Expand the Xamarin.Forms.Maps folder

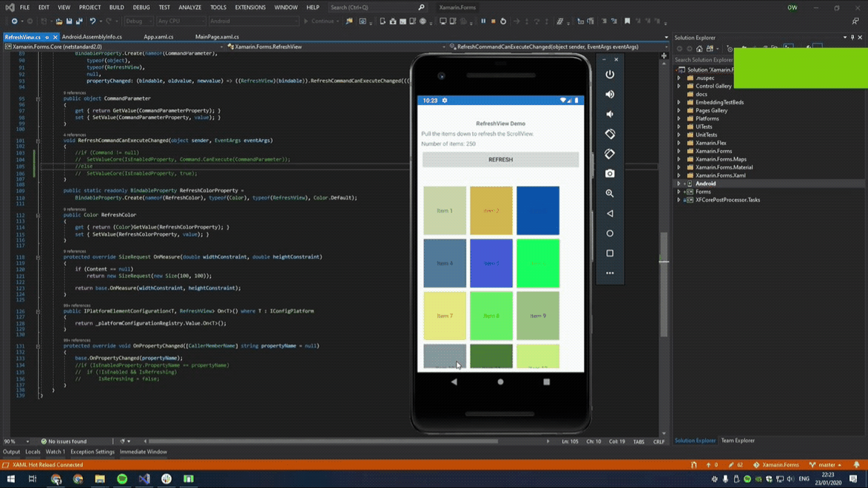pos(679,159)
